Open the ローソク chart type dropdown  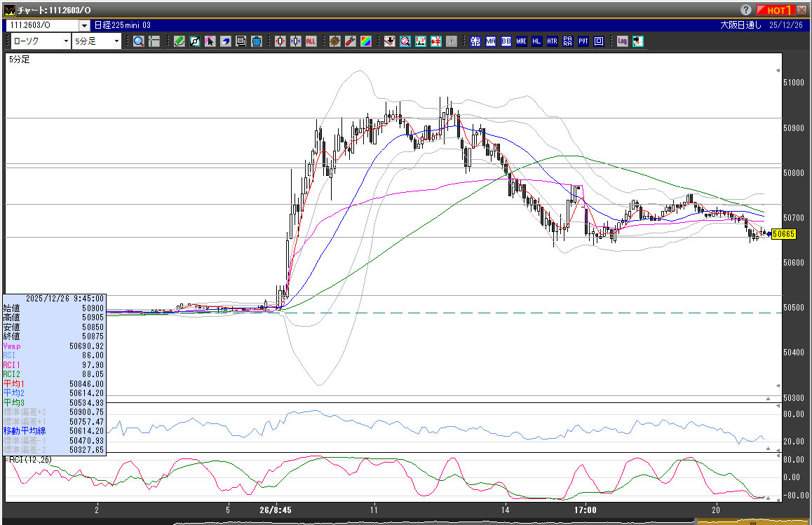(x=40, y=41)
